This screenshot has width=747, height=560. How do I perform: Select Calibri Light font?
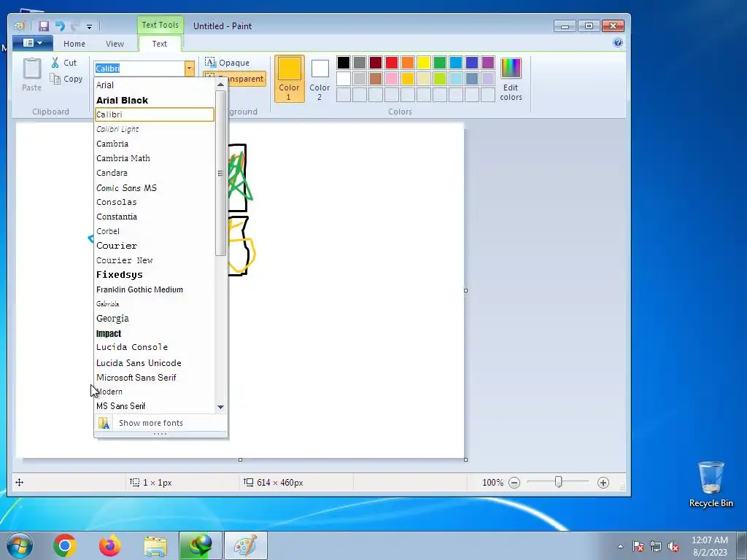[x=155, y=129]
